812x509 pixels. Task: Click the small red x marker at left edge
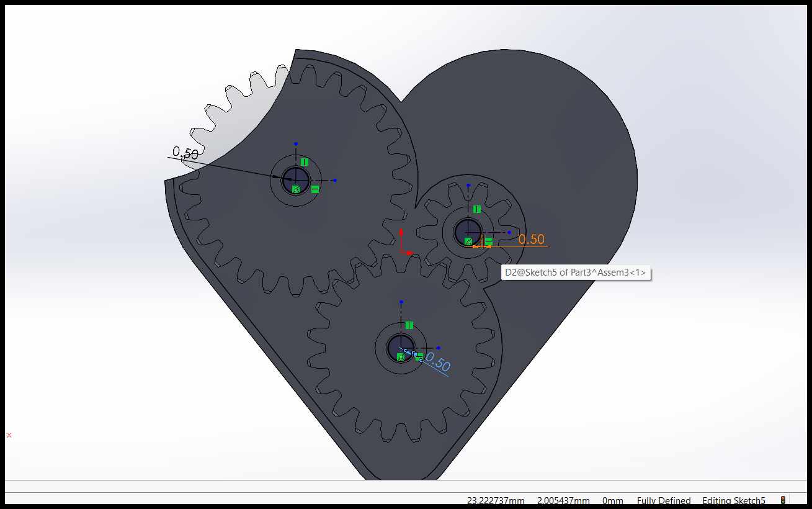coord(9,435)
